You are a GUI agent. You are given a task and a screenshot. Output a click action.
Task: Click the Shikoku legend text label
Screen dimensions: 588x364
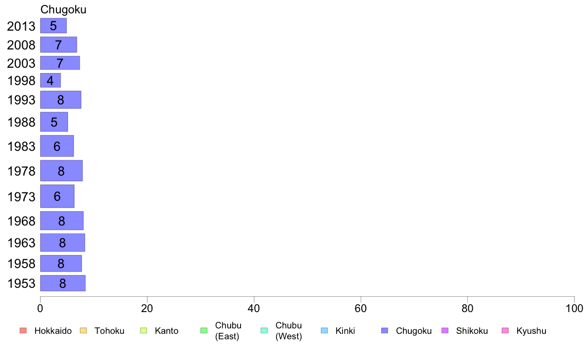click(472, 331)
